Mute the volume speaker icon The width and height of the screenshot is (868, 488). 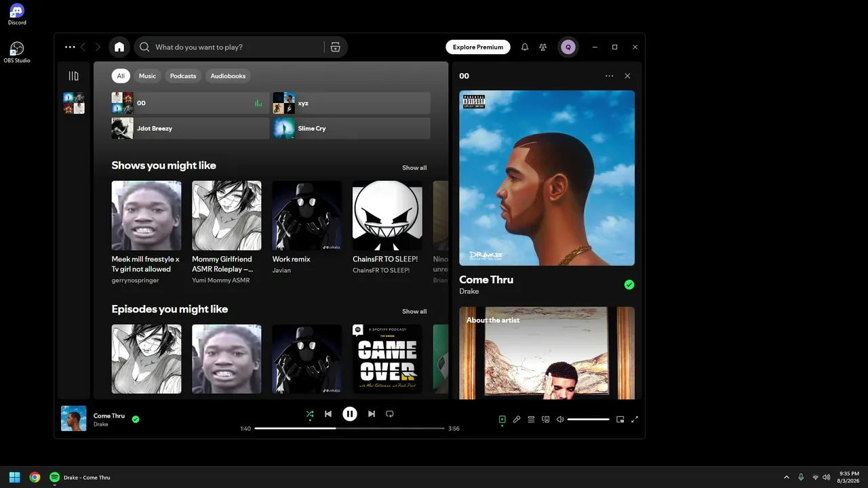(x=560, y=420)
